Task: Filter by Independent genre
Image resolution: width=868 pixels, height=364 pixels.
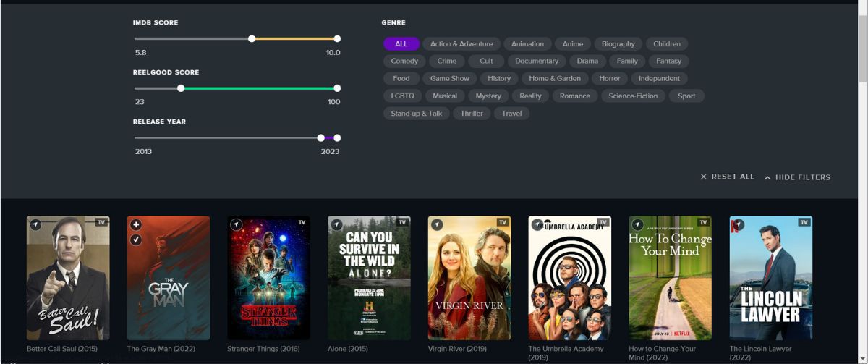Action: tap(659, 79)
